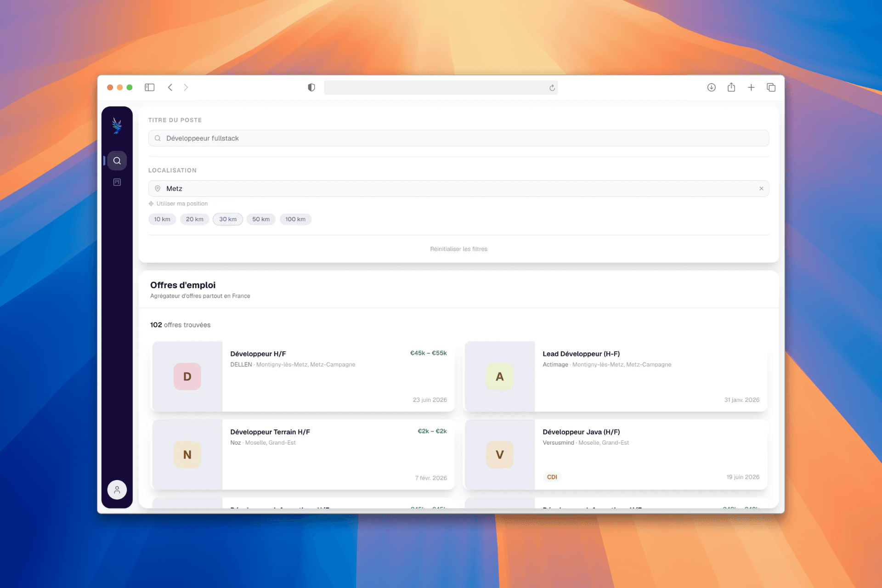Go back to previous page
Screen dimensions: 882x588
170,87
